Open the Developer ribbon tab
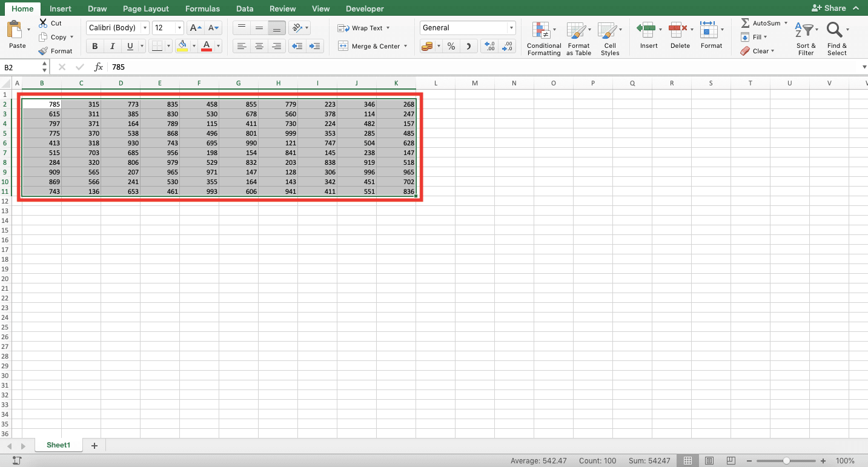Image resolution: width=868 pixels, height=467 pixels. tap(364, 8)
